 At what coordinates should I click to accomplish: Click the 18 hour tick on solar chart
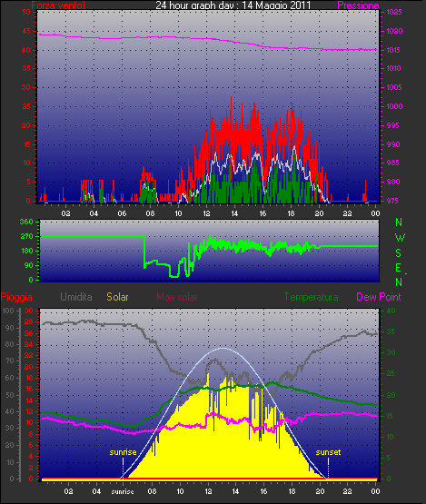(x=292, y=491)
